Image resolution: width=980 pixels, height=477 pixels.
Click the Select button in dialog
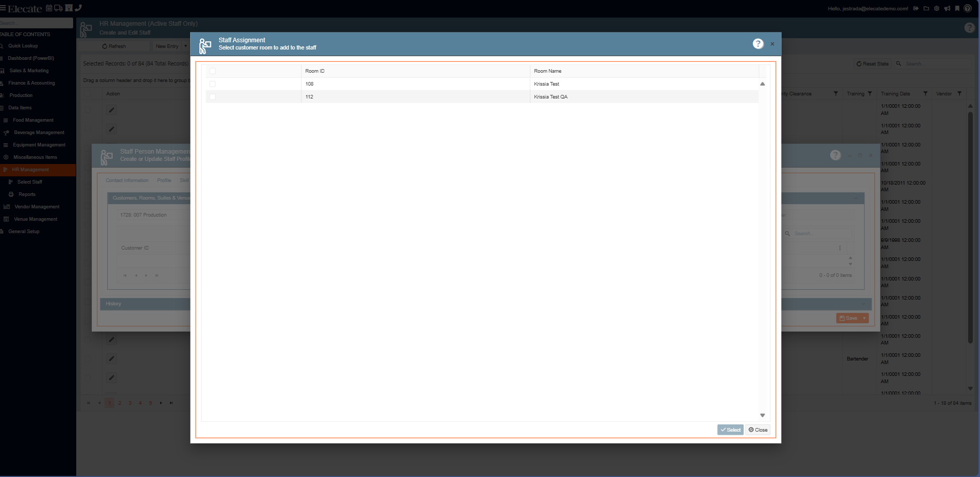click(x=730, y=430)
